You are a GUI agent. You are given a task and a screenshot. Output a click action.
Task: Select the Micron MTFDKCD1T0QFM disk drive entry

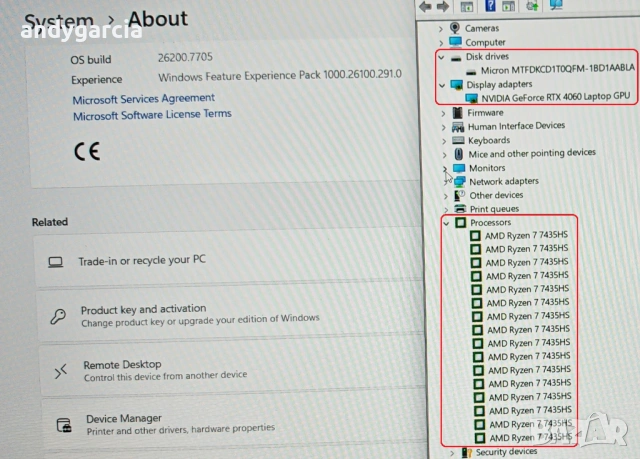557,70
